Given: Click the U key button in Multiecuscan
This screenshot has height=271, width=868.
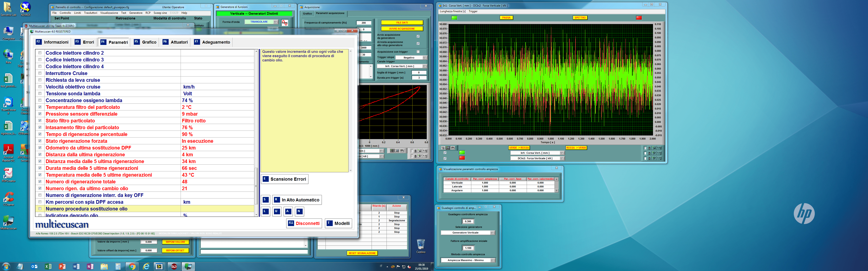Looking at the screenshot, I should pyautogui.click(x=277, y=211).
